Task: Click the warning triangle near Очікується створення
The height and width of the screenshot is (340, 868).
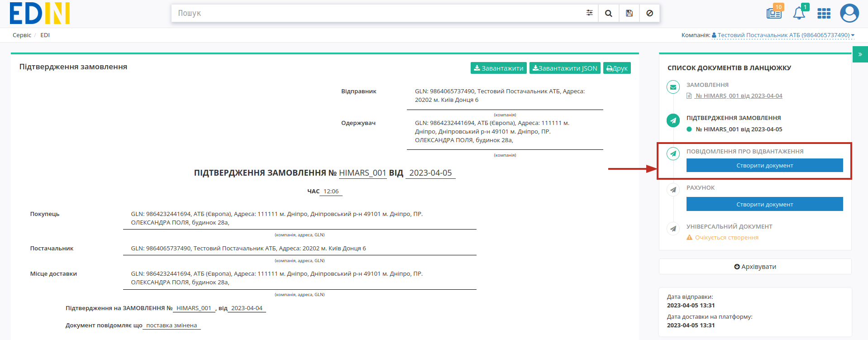Action: 689,237
